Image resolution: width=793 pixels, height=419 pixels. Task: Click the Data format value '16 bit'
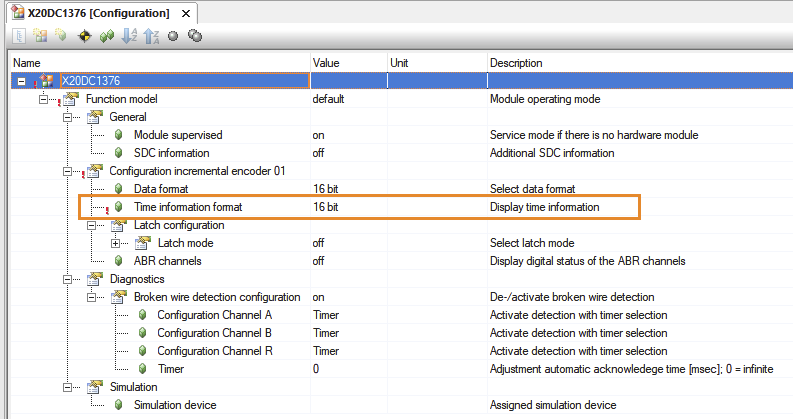point(326,189)
